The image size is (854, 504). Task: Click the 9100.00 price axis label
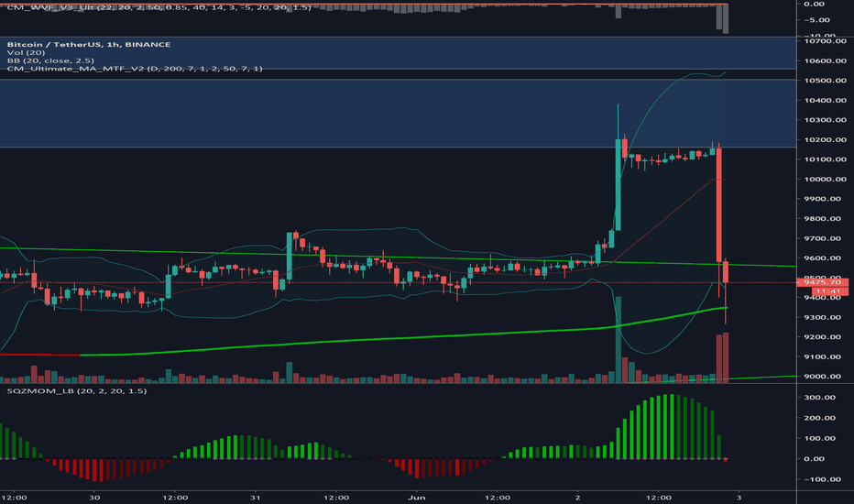tap(823, 356)
